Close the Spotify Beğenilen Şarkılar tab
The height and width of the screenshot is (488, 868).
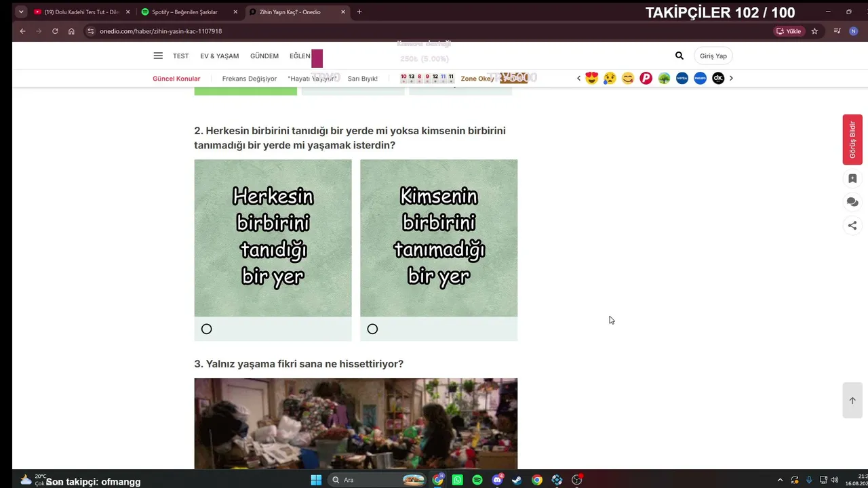coord(235,12)
